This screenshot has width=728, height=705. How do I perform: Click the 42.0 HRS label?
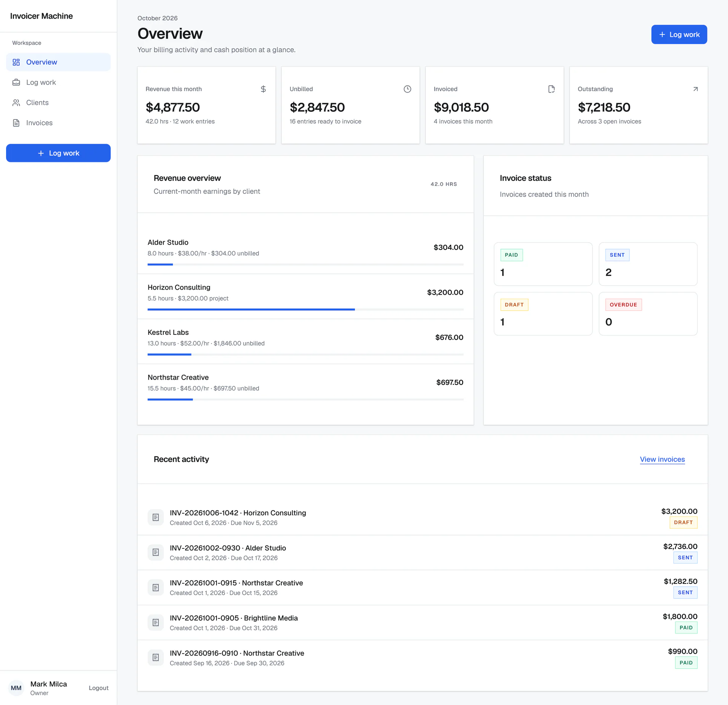[x=444, y=184]
